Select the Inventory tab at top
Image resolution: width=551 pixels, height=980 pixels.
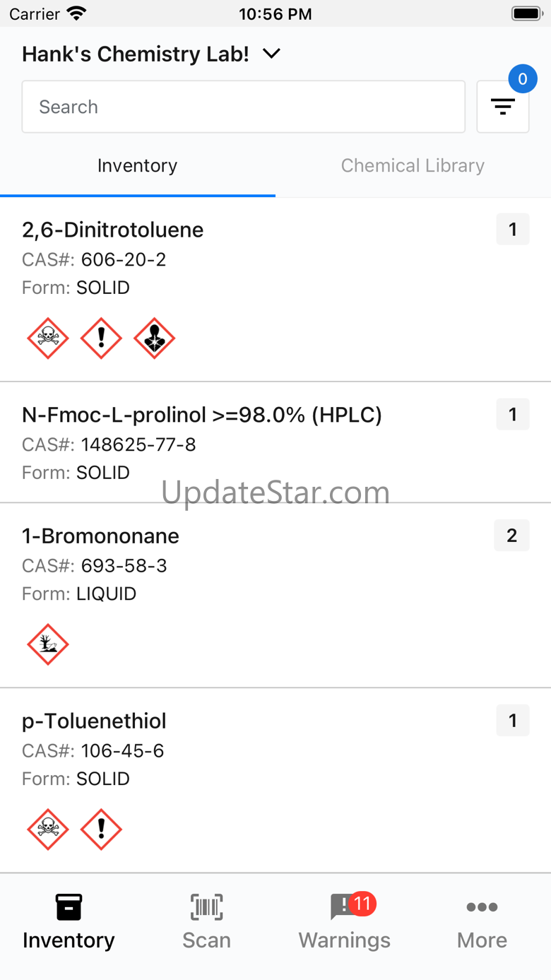tap(137, 166)
